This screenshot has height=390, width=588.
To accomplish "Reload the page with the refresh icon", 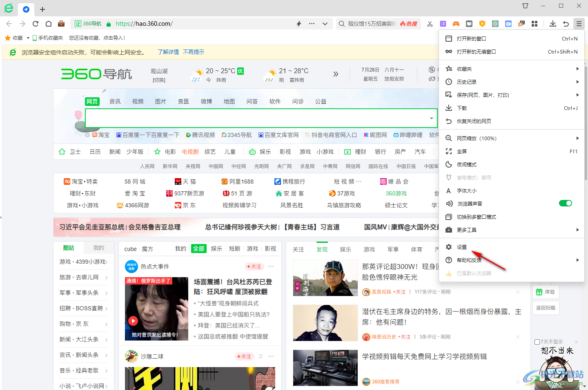I will point(36,24).
